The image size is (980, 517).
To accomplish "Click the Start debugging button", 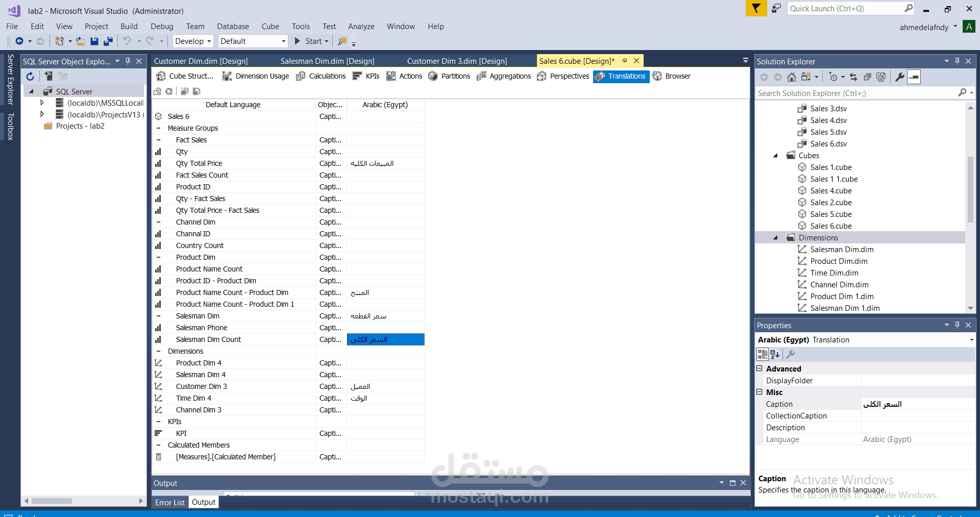I will coord(310,41).
